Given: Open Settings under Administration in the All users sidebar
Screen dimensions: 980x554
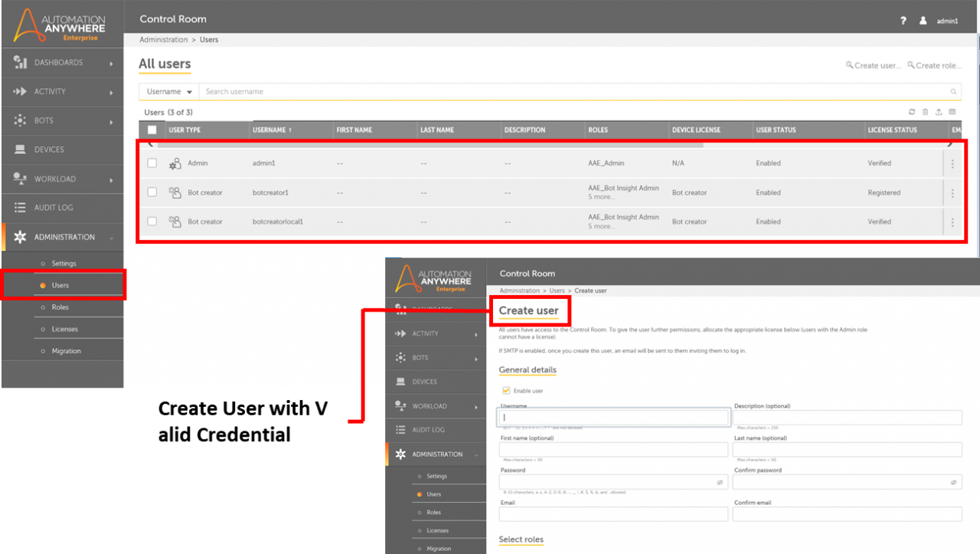Looking at the screenshot, I should click(64, 264).
